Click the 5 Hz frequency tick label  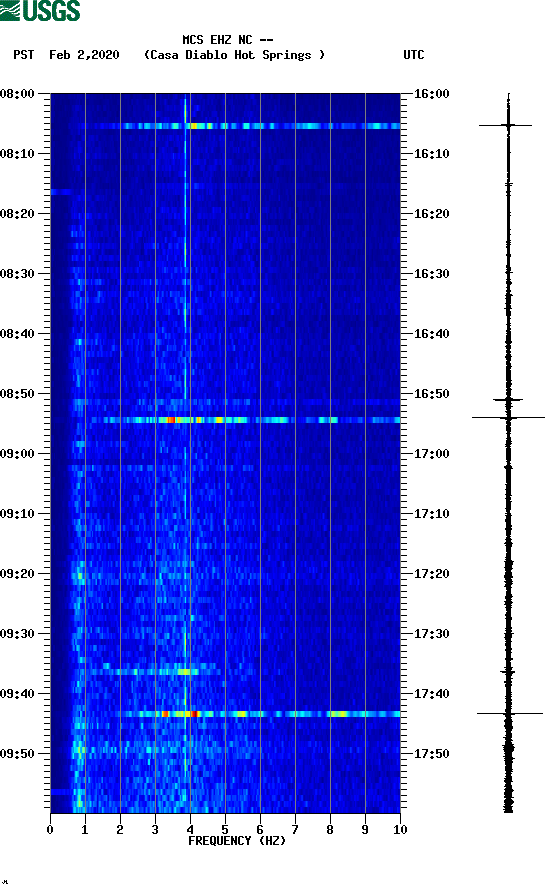225,830
